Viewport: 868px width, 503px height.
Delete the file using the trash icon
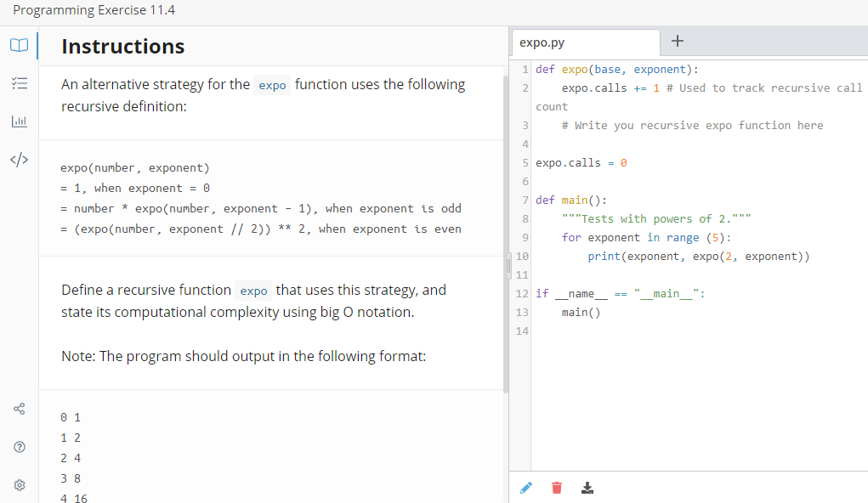click(x=557, y=488)
